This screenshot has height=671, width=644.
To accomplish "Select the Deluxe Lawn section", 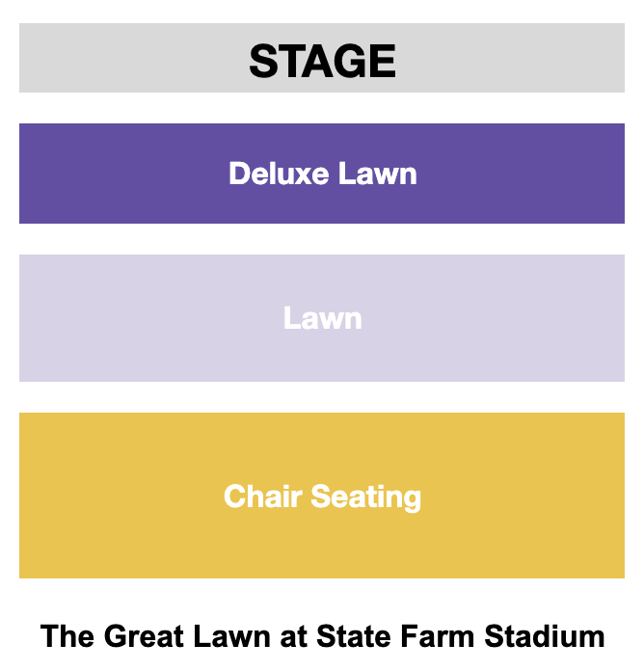I will coord(322,174).
